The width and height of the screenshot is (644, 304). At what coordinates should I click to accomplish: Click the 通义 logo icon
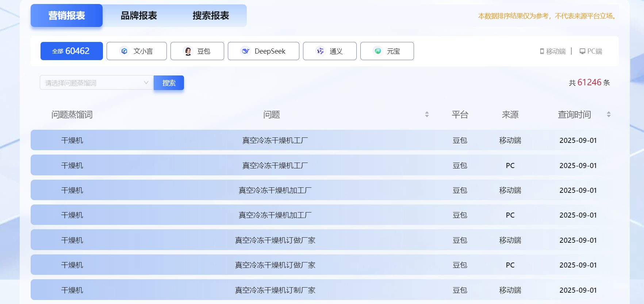tap(320, 51)
